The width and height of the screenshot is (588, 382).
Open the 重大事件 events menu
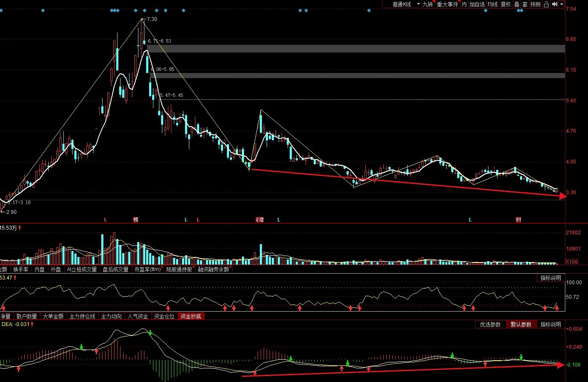pyautogui.click(x=447, y=4)
